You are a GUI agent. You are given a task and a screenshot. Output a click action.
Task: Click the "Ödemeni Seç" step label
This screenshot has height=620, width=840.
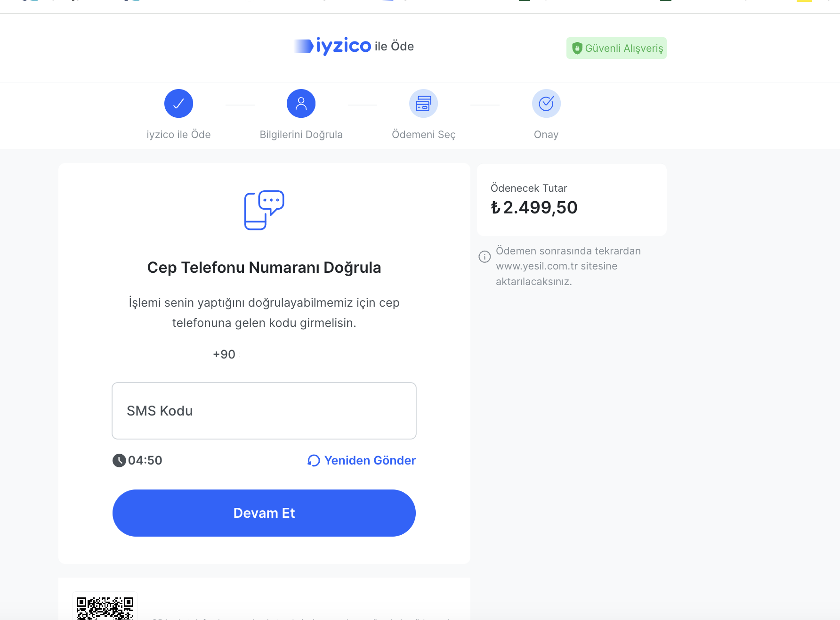pos(423,135)
